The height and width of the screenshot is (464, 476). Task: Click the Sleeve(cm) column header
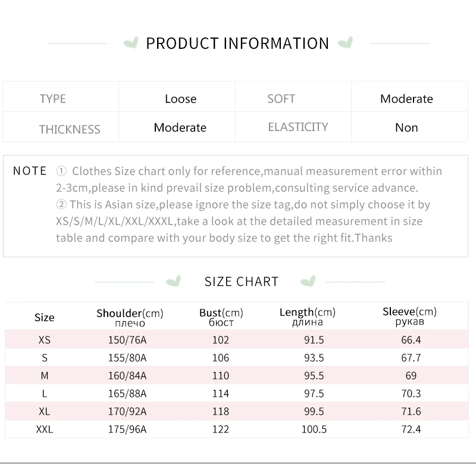[409, 316]
